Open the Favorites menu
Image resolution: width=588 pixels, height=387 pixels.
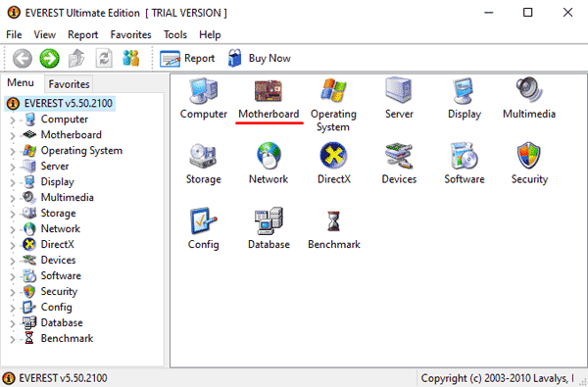click(131, 35)
